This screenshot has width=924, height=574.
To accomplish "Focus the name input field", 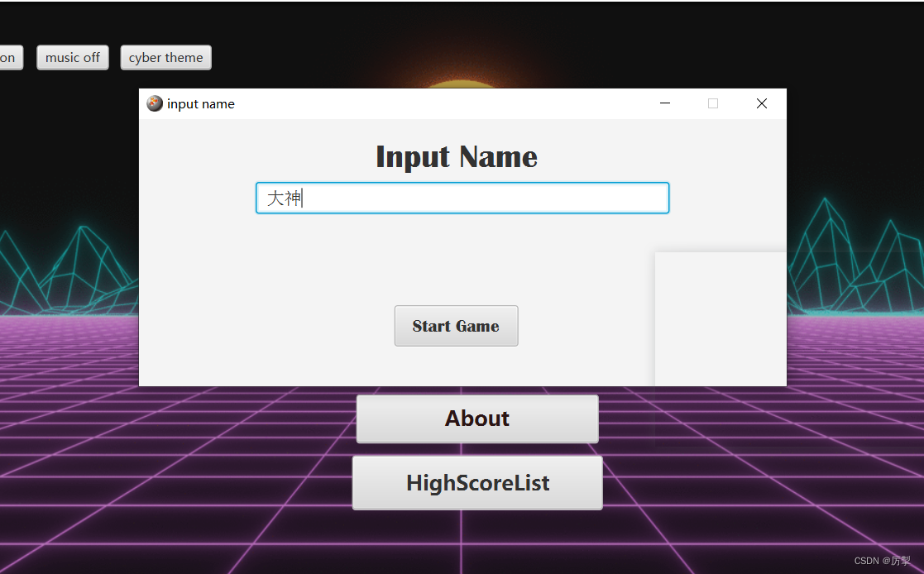I will pos(462,198).
